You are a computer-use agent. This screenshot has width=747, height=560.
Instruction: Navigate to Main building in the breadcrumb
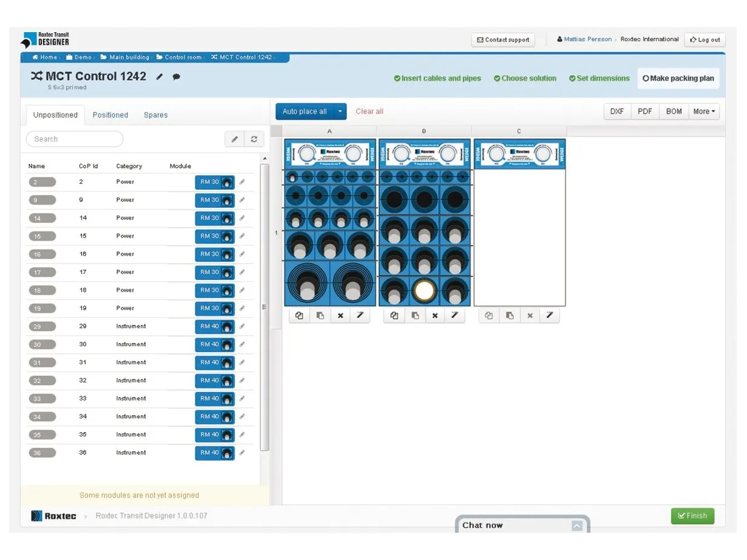(125, 58)
